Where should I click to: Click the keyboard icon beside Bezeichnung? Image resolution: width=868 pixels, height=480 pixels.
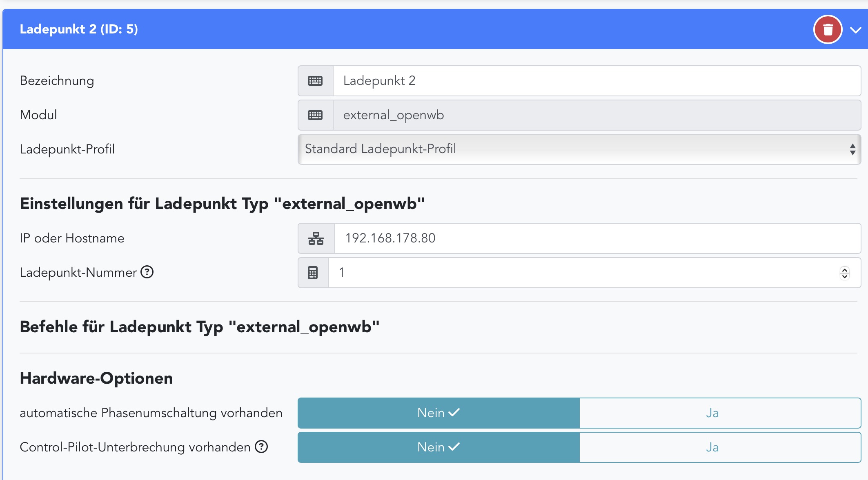pos(315,81)
